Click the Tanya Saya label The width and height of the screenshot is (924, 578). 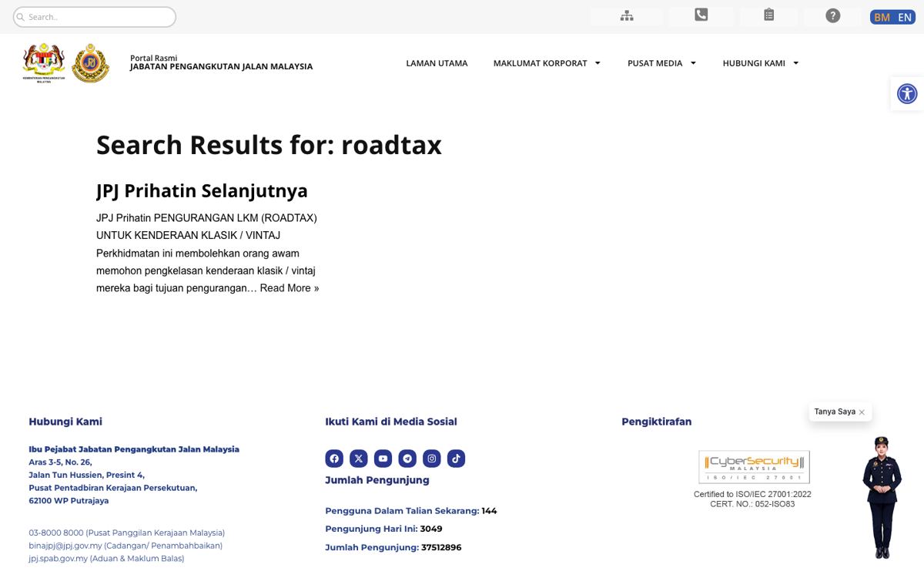coord(835,412)
